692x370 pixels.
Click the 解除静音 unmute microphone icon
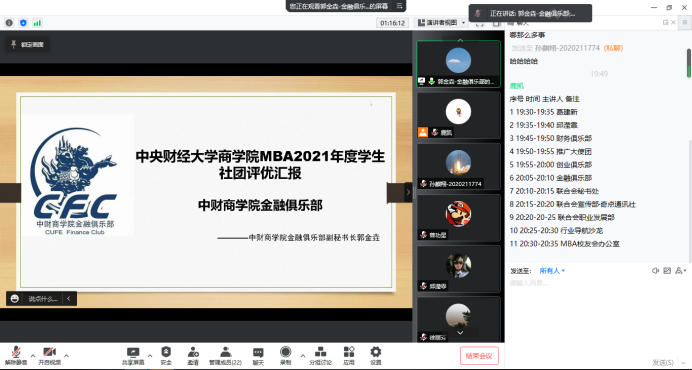pos(16,352)
